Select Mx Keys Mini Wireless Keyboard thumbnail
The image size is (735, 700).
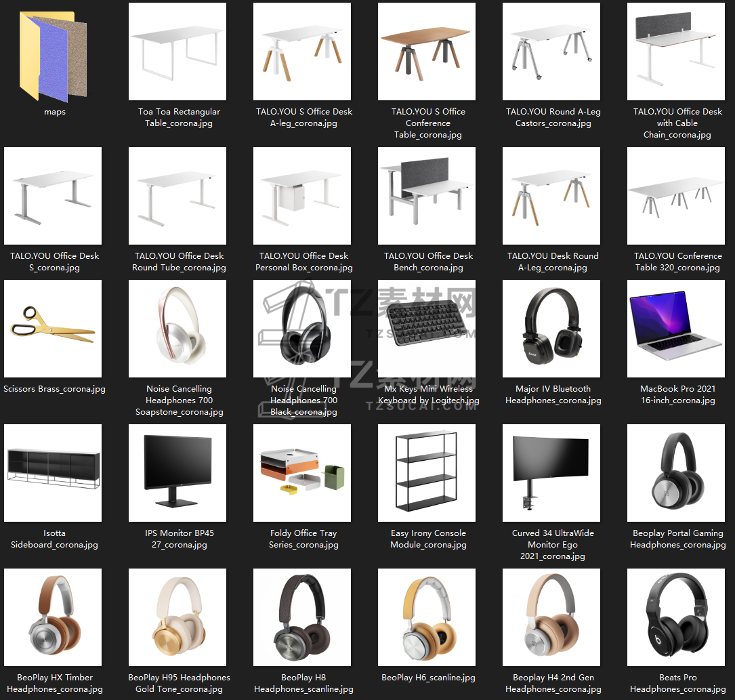tap(427, 329)
